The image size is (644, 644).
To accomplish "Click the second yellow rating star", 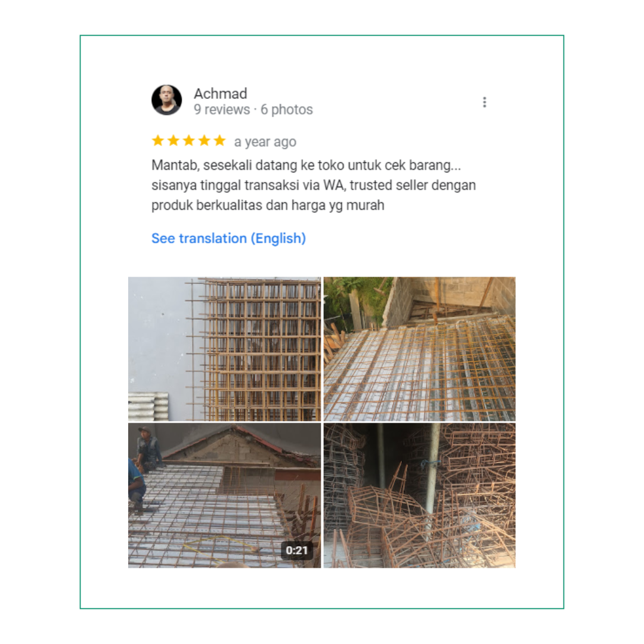I will tap(174, 141).
